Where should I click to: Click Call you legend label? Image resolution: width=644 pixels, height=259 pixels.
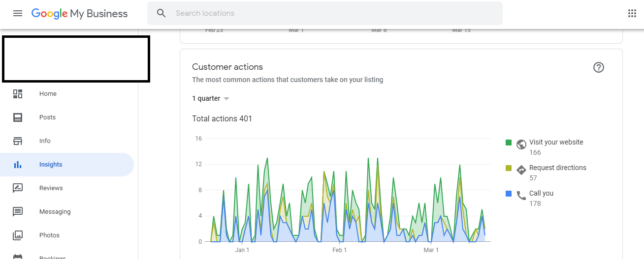pyautogui.click(x=542, y=193)
